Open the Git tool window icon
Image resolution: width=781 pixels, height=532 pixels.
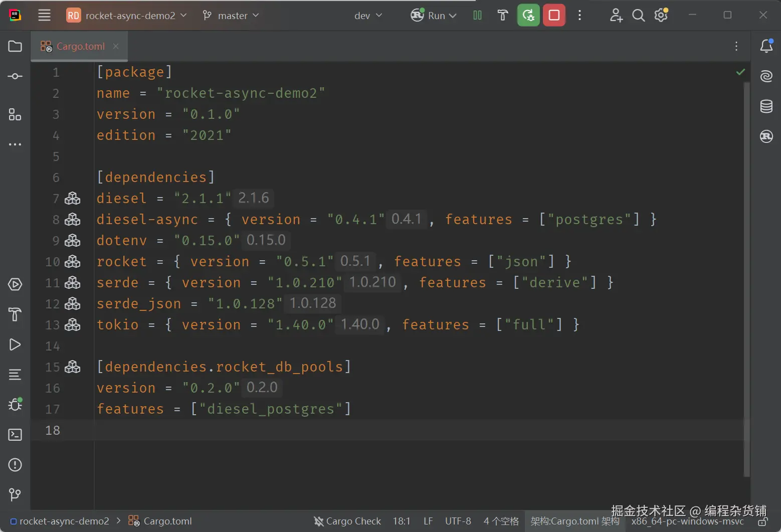coord(15,495)
